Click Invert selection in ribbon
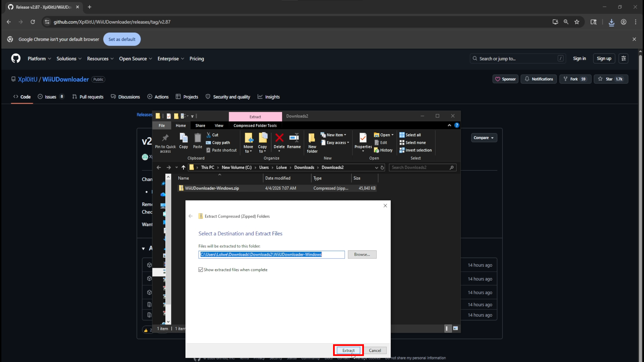The image size is (644, 362). (415, 150)
